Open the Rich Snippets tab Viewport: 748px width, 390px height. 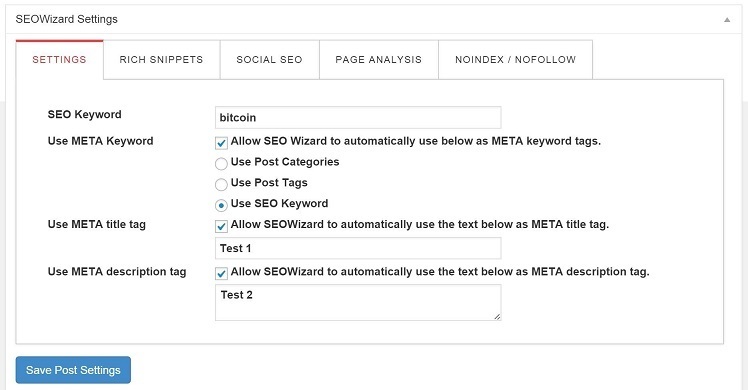[x=161, y=60]
